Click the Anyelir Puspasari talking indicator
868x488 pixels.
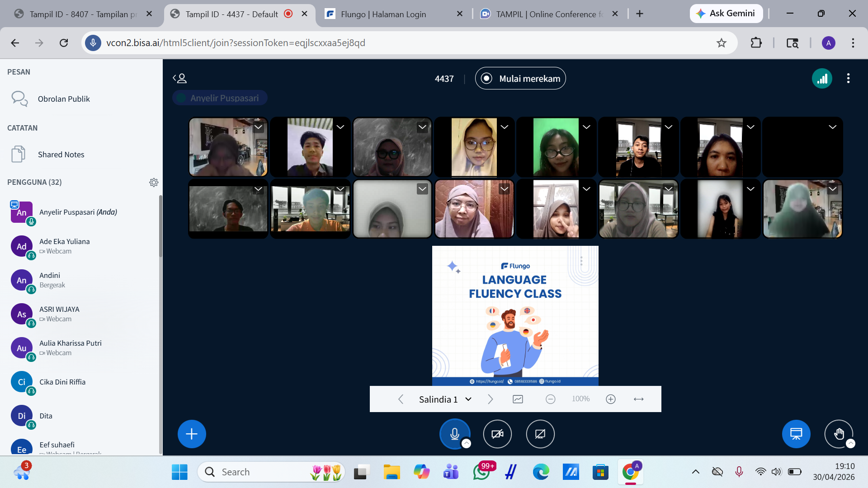220,98
